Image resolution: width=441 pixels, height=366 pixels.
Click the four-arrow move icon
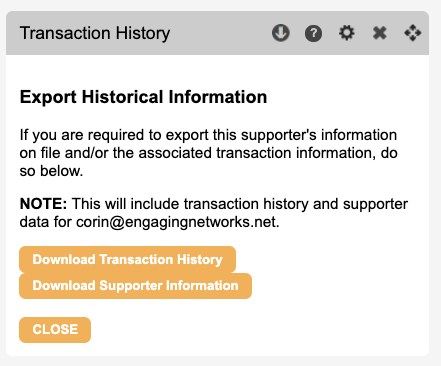coord(413,33)
